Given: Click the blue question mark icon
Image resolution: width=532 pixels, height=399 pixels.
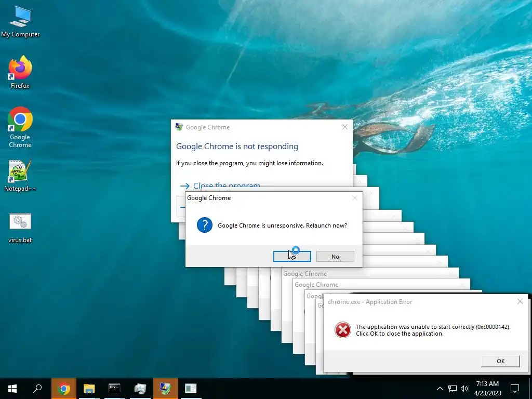Looking at the screenshot, I should coord(205,225).
